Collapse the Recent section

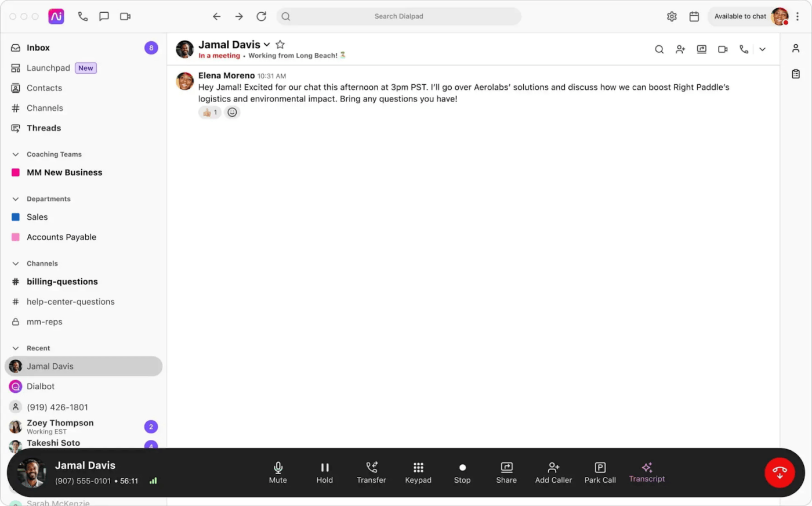pos(16,348)
